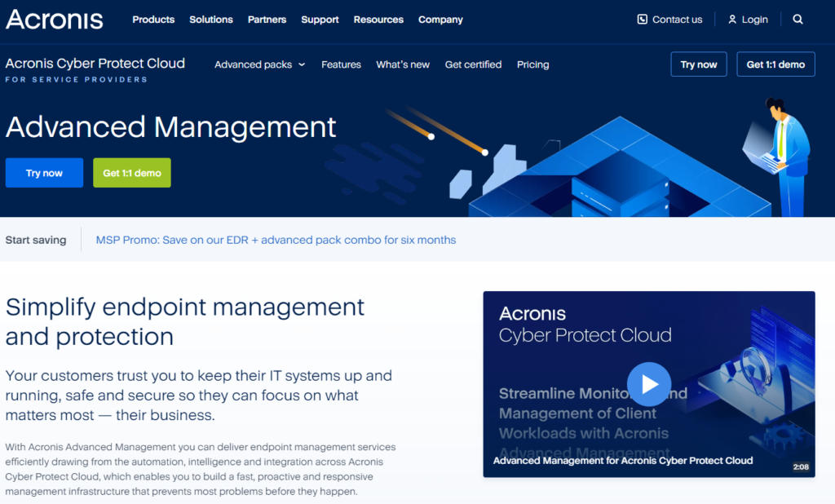Open the Support menu
This screenshot has height=504, width=835.
tap(320, 20)
